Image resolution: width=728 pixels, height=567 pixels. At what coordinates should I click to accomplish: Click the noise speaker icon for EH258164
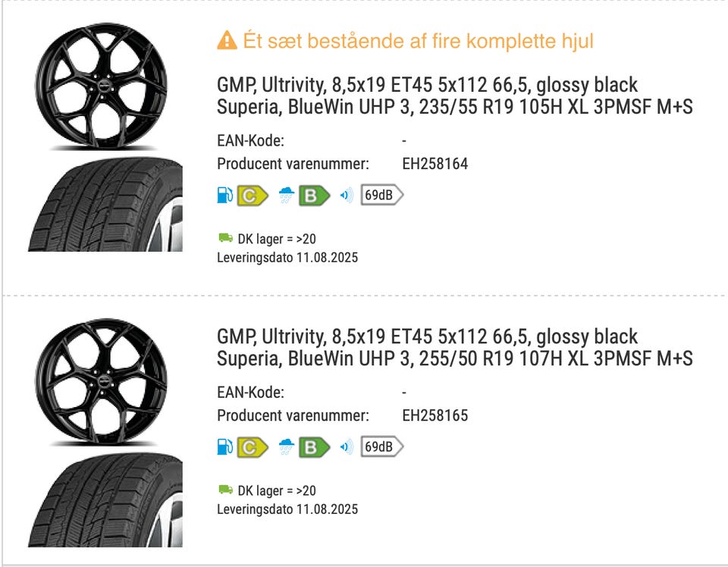(x=347, y=196)
